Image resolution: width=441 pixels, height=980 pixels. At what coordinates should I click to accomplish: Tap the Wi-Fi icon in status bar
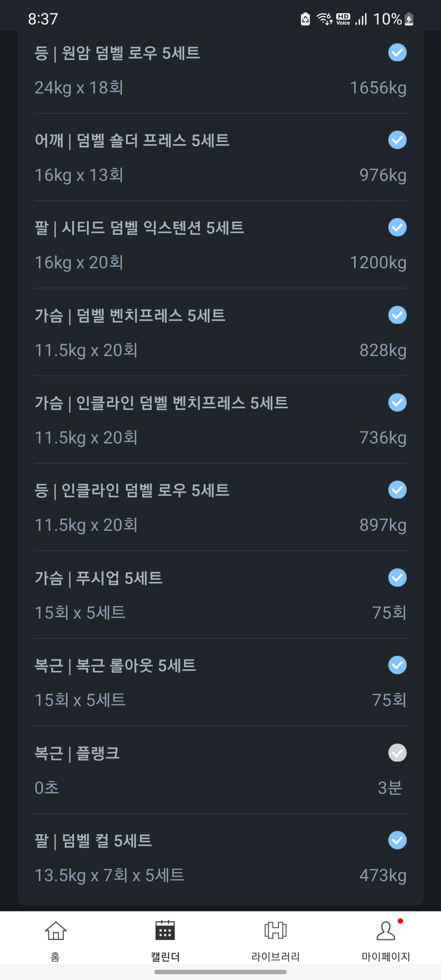(x=325, y=19)
